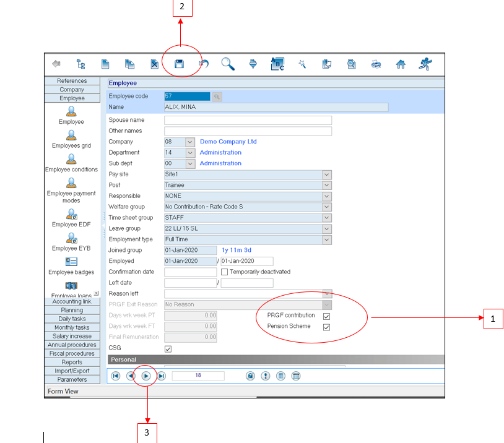Expand the Employment type dropdown

(x=326, y=239)
